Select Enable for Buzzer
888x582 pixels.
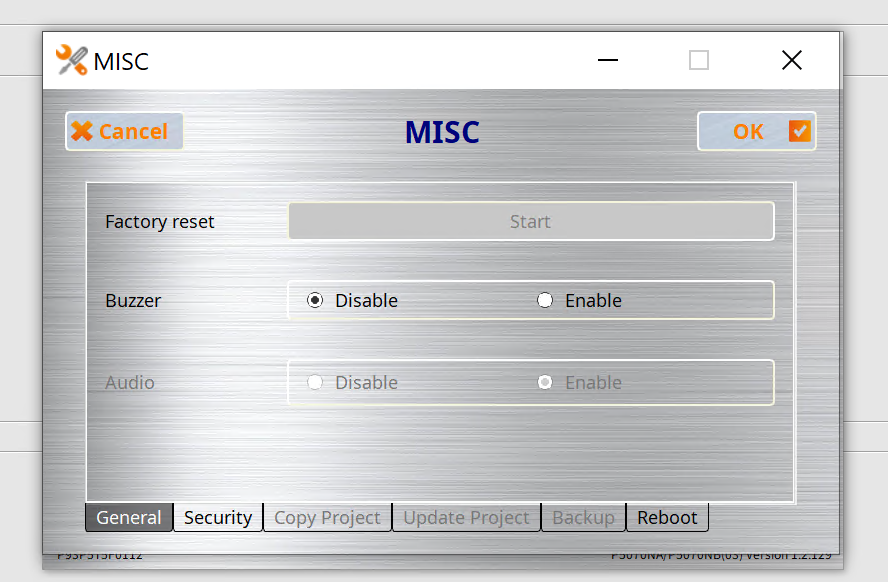545,300
